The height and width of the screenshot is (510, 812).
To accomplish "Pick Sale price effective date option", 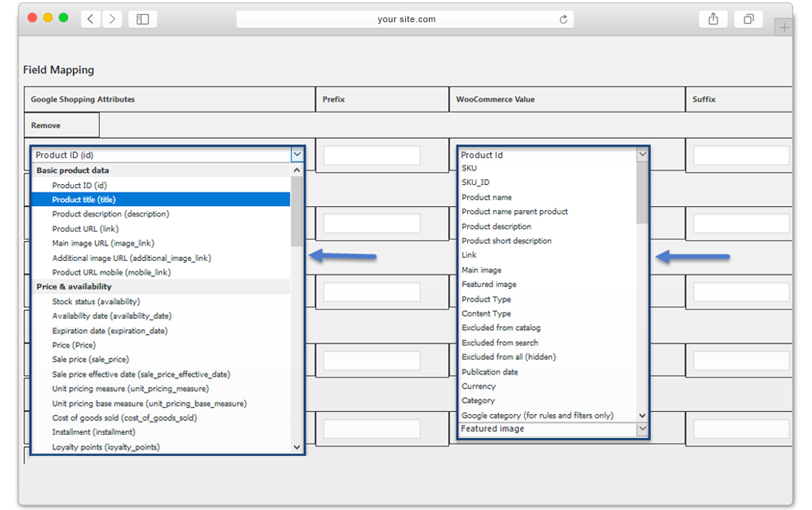I will tap(141, 374).
